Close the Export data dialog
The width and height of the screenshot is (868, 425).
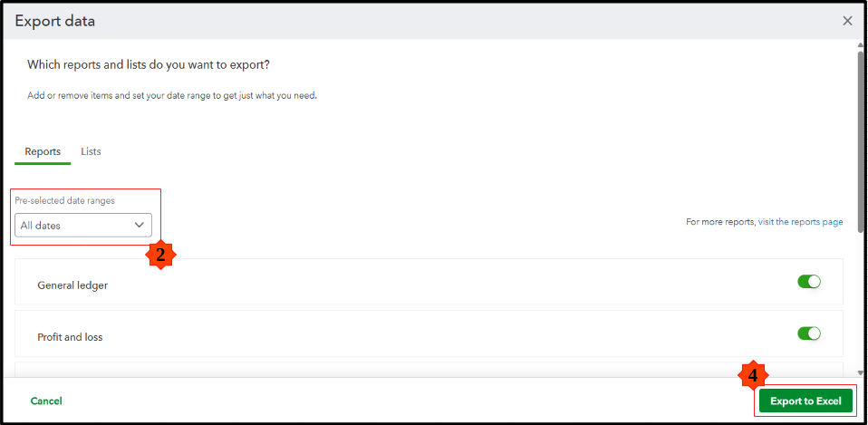(x=847, y=21)
